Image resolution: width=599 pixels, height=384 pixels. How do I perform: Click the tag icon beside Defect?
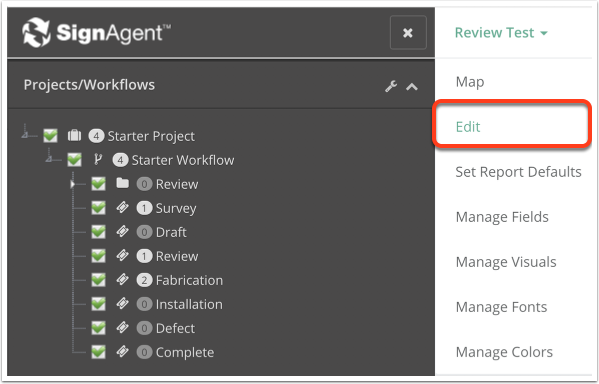[x=122, y=328]
